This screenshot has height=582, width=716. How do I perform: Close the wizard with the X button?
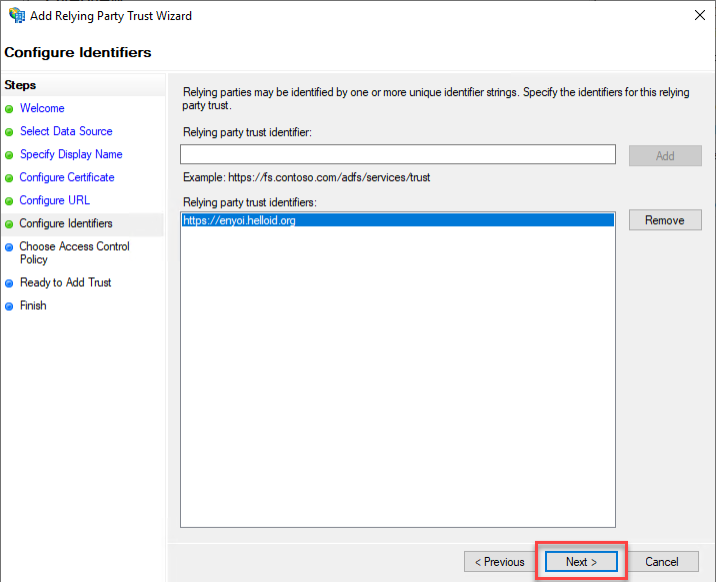click(700, 15)
